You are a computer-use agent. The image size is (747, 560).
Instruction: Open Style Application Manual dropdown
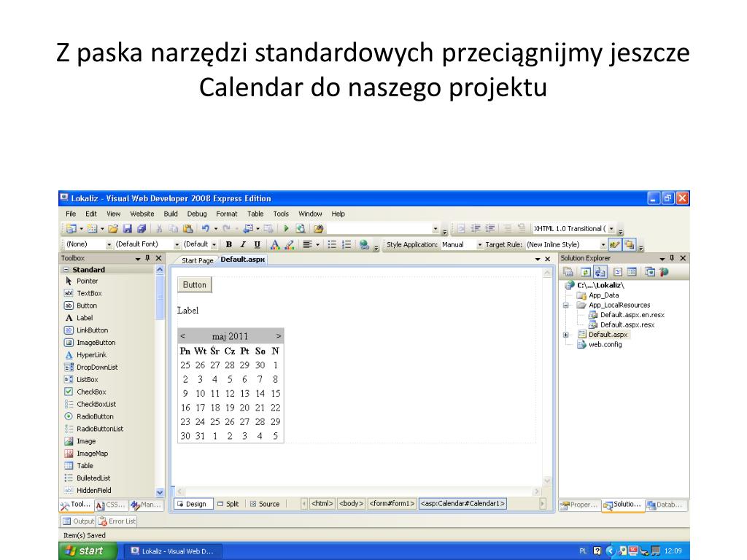click(480, 245)
